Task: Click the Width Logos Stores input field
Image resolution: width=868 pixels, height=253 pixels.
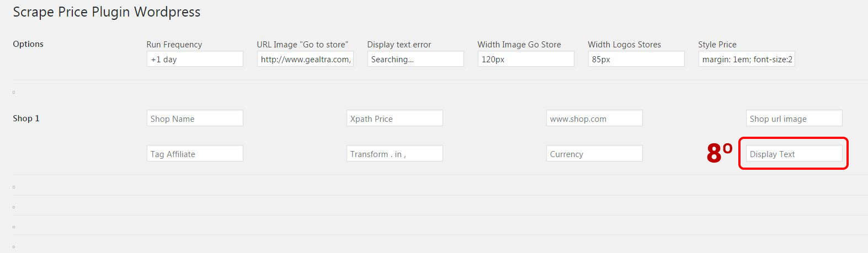Action: (636, 59)
